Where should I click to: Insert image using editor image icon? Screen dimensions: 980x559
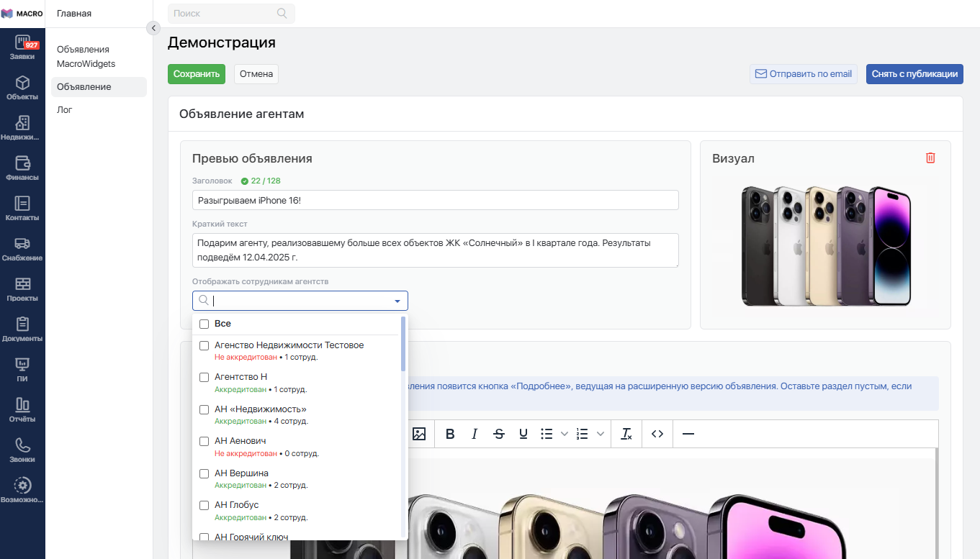[x=419, y=434]
